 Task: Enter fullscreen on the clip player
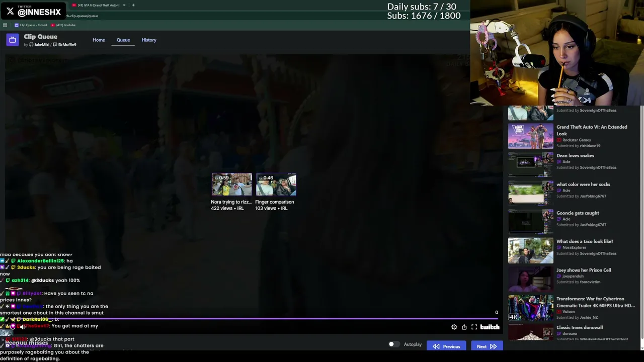(474, 327)
